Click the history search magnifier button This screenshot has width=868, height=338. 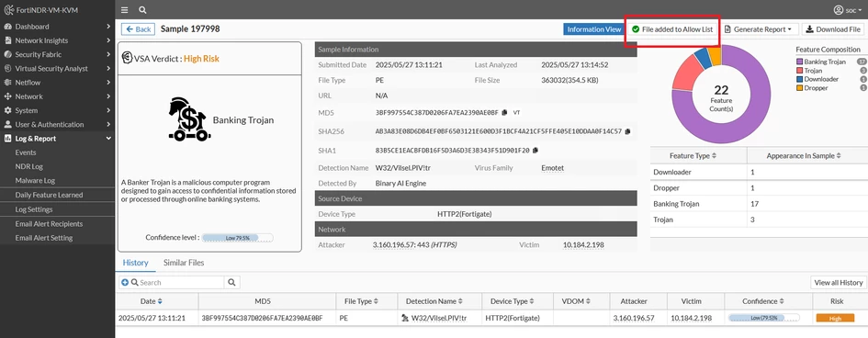tap(232, 283)
